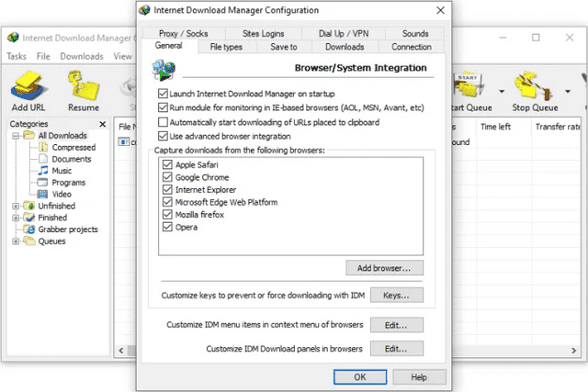The image size is (588, 392).
Task: Uncheck Mozilla Firefox in browser list
Action: 167,215
